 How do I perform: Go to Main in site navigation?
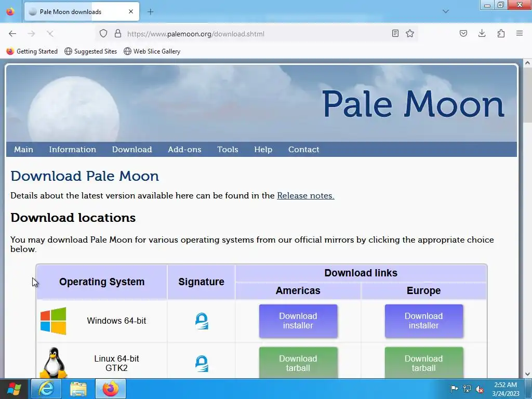(x=23, y=149)
